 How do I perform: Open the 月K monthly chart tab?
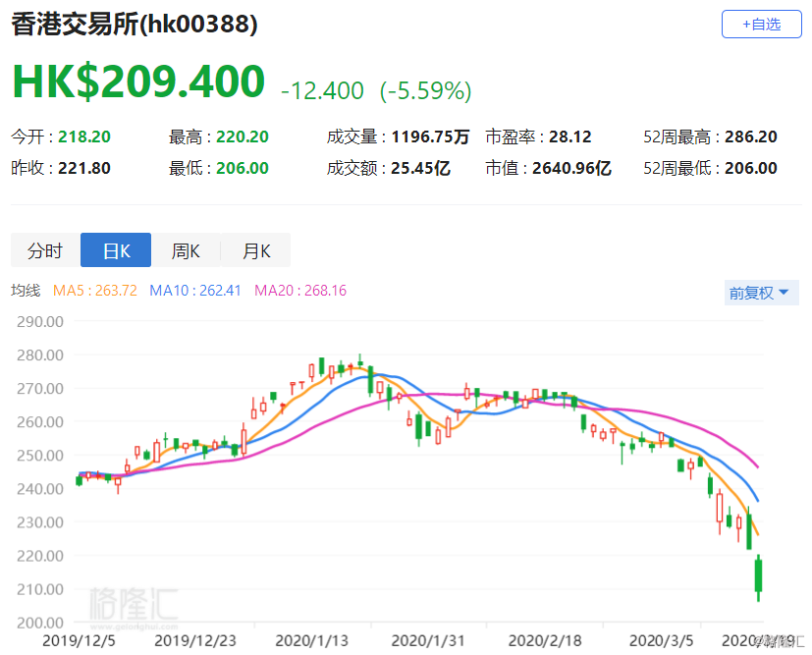(256, 250)
